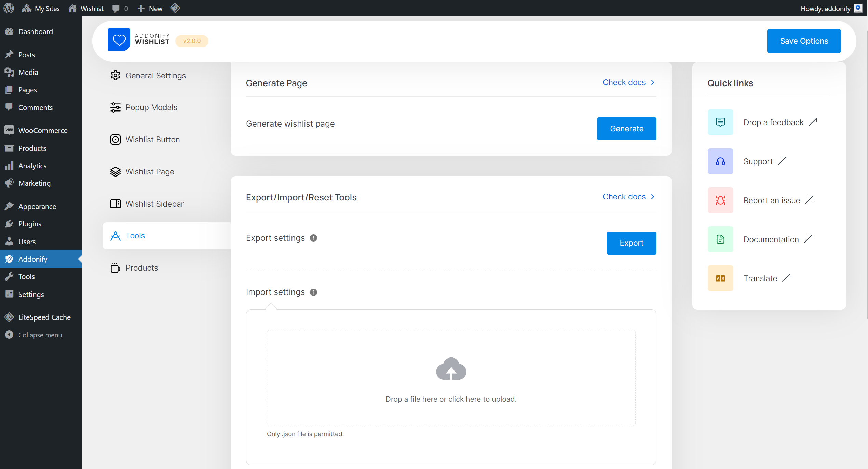Click the Export settings info icon
The image size is (868, 469).
[313, 238]
